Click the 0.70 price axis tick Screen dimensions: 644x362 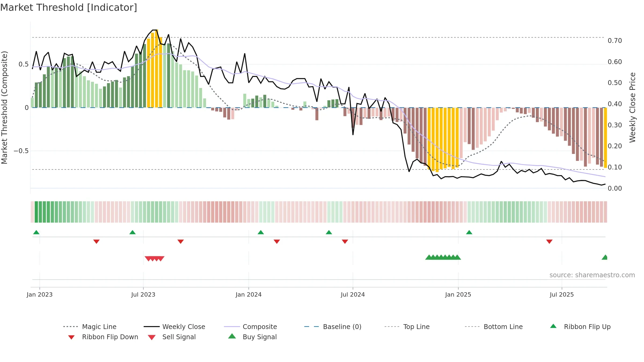pyautogui.click(x=615, y=41)
